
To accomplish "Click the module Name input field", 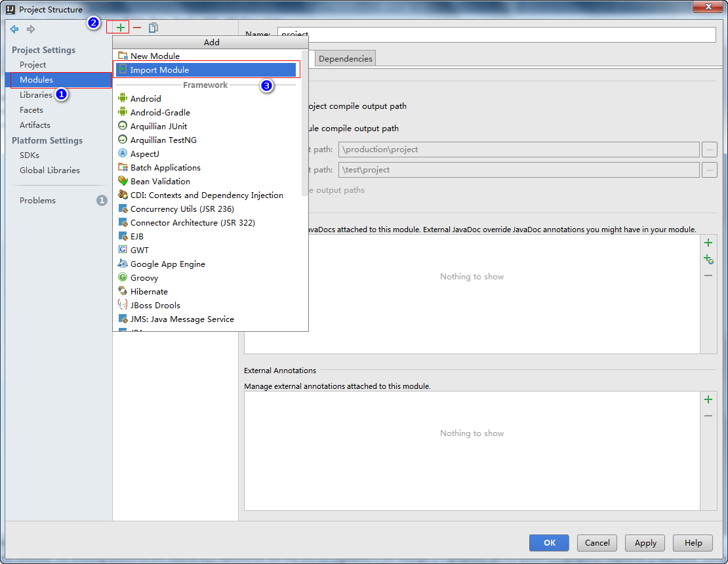I will click(x=496, y=34).
